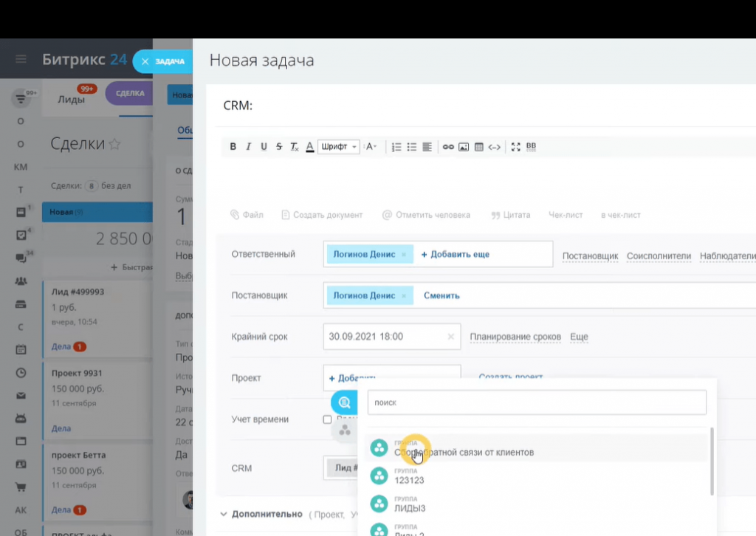Open the hamburger menu next to Битрикс 24
The image size is (756, 536).
pos(21,60)
